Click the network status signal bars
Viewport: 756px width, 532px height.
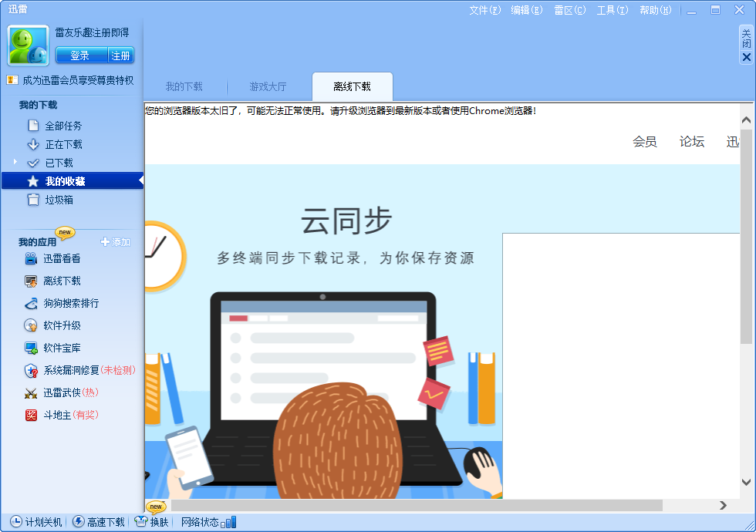click(228, 522)
